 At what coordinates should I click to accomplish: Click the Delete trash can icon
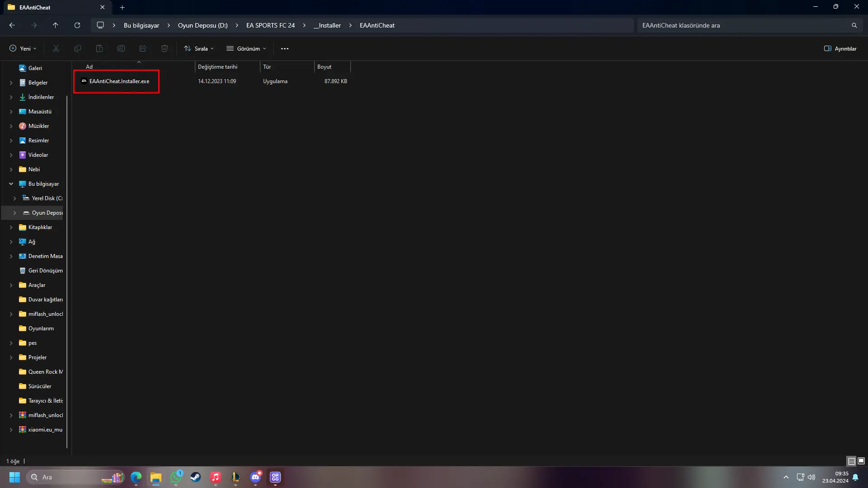(x=165, y=48)
